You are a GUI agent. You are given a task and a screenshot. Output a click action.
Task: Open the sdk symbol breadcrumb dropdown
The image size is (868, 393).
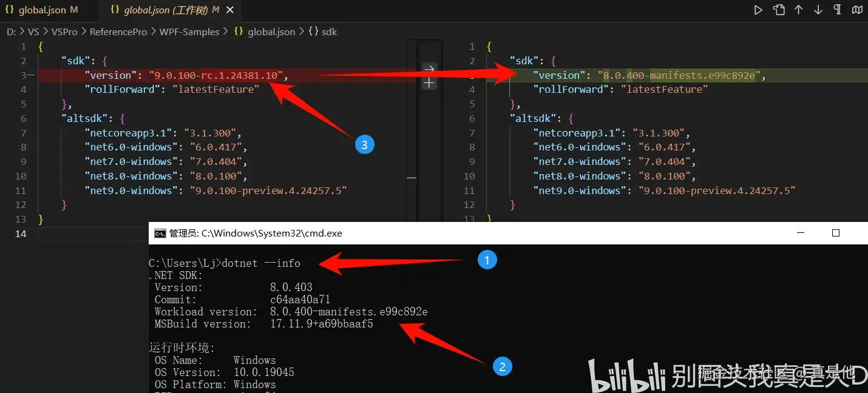[x=329, y=32]
